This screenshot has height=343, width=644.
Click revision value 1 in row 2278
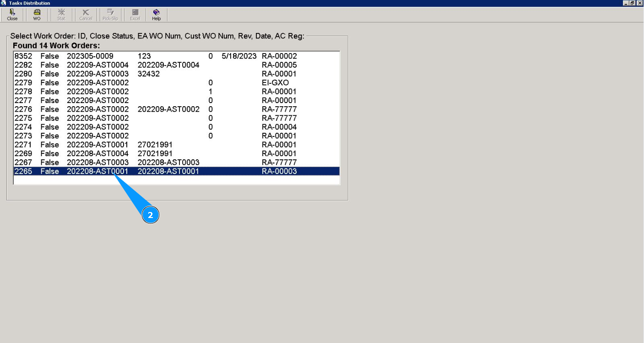tap(211, 92)
